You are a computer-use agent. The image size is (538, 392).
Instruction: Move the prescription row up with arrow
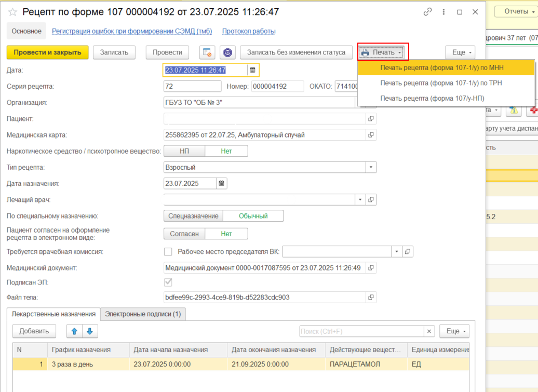click(x=74, y=331)
